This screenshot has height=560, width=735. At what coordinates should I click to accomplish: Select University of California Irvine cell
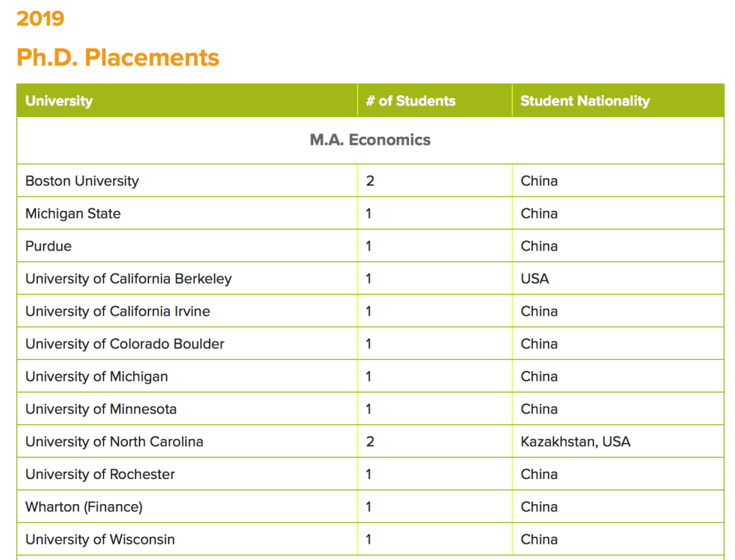pos(118,312)
